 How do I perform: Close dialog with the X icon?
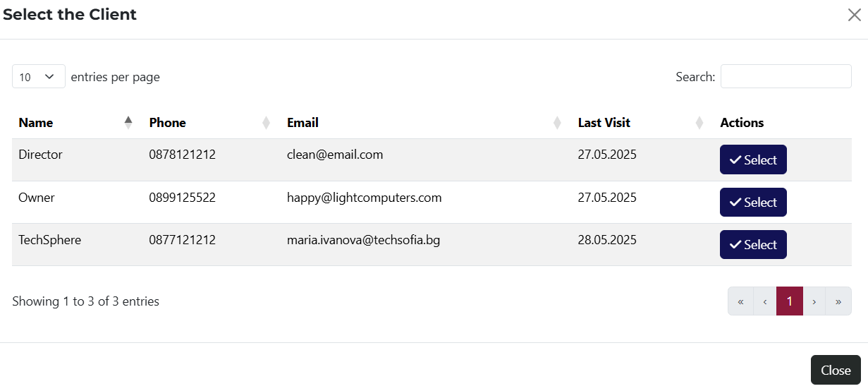[x=854, y=15]
